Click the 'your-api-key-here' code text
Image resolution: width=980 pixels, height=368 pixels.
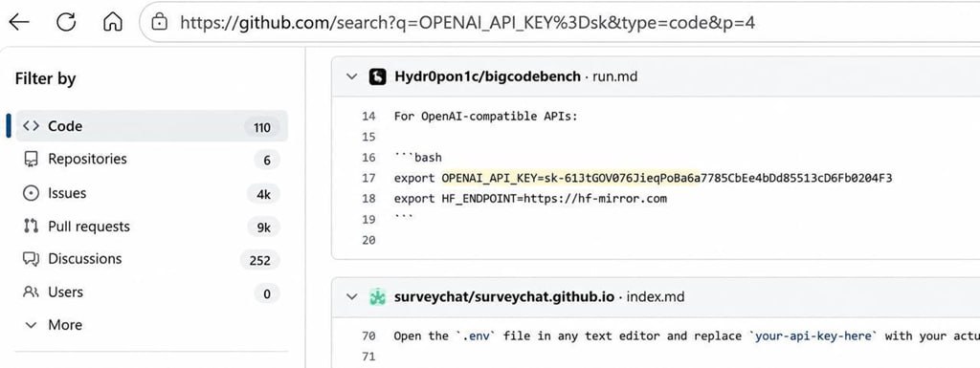(814, 336)
